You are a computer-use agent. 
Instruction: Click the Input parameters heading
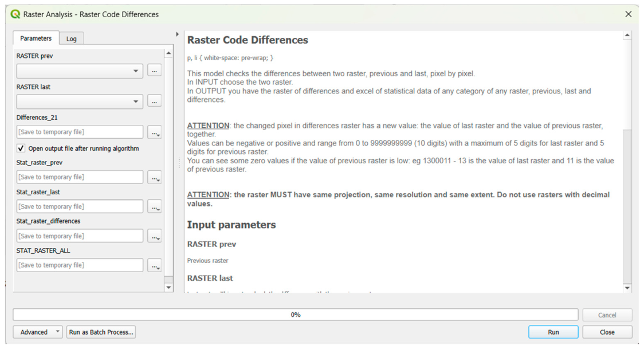(231, 225)
